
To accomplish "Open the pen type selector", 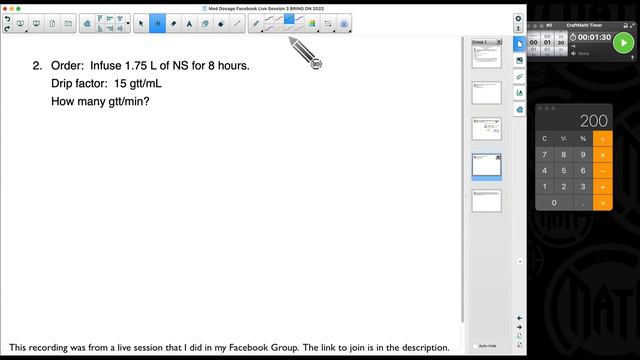I will pyautogui.click(x=256, y=24).
